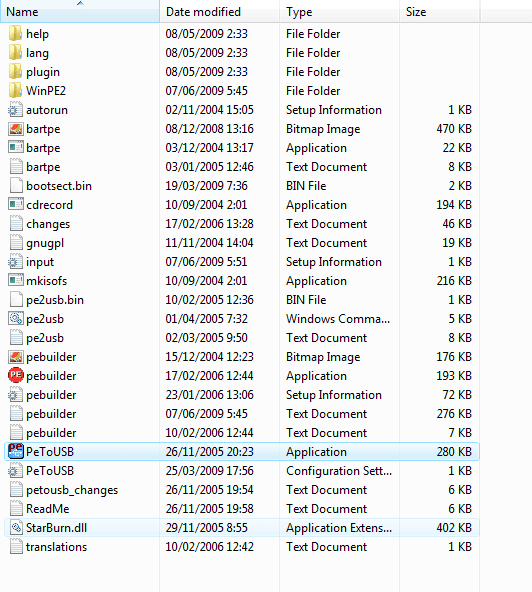The width and height of the screenshot is (532, 592).
Task: Click the date 11/11/2004 14:04
Action: pyautogui.click(x=209, y=243)
